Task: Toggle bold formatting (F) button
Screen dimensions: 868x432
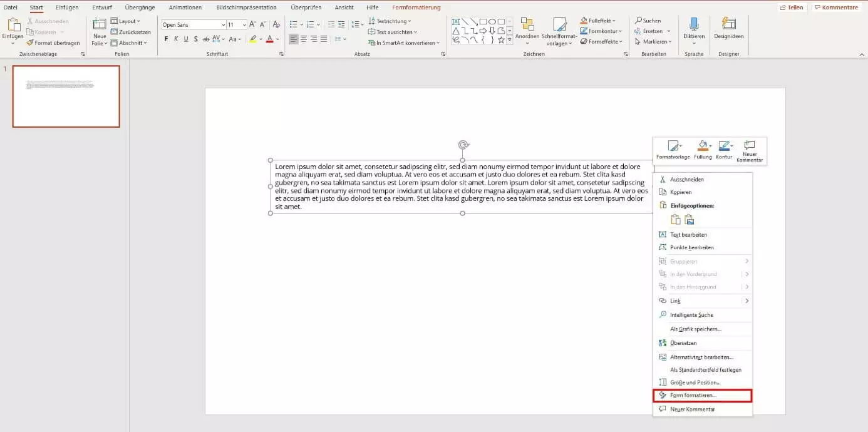Action: pyautogui.click(x=166, y=39)
